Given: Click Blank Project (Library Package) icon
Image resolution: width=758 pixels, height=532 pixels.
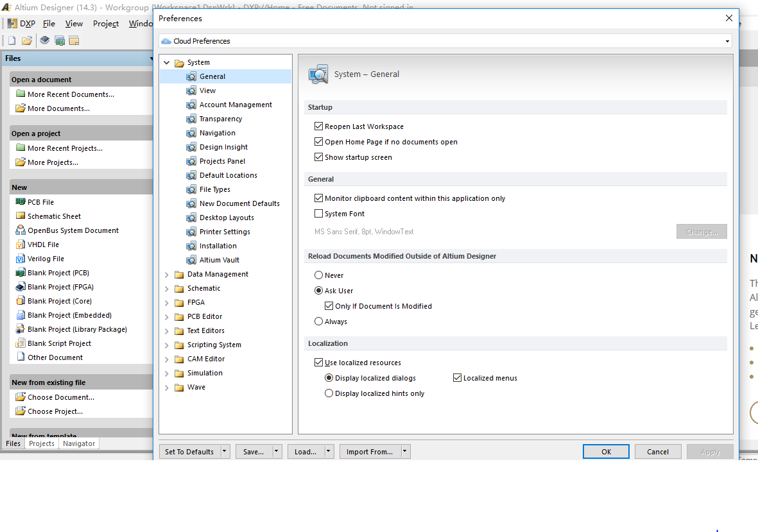Looking at the screenshot, I should pos(21,329).
